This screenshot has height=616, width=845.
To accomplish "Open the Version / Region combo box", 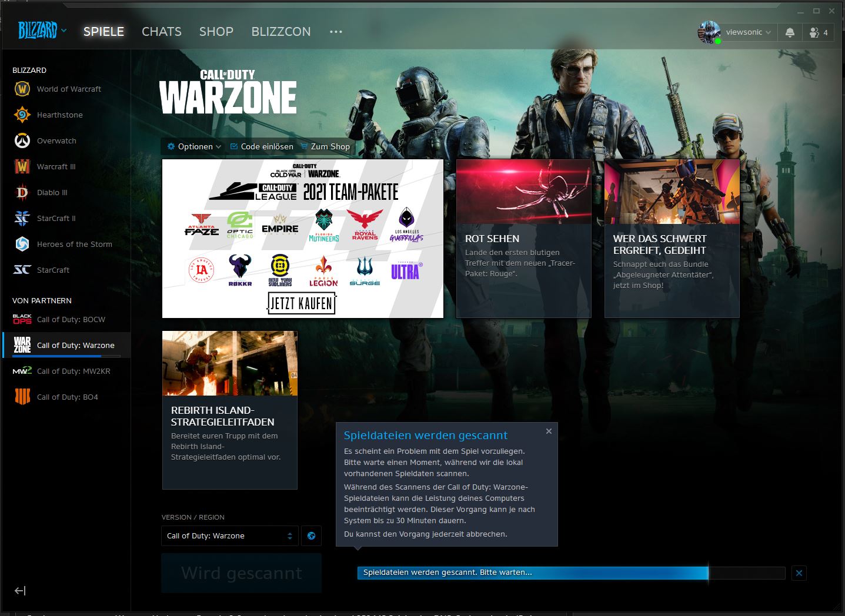I will click(230, 535).
